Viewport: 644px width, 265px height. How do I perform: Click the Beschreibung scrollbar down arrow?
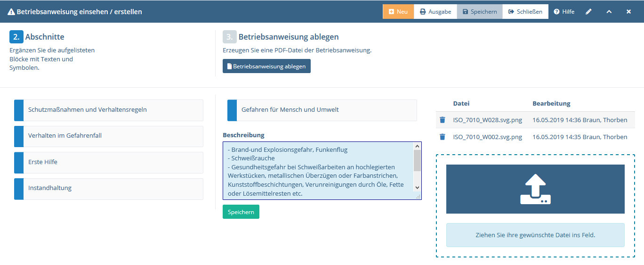(x=417, y=187)
